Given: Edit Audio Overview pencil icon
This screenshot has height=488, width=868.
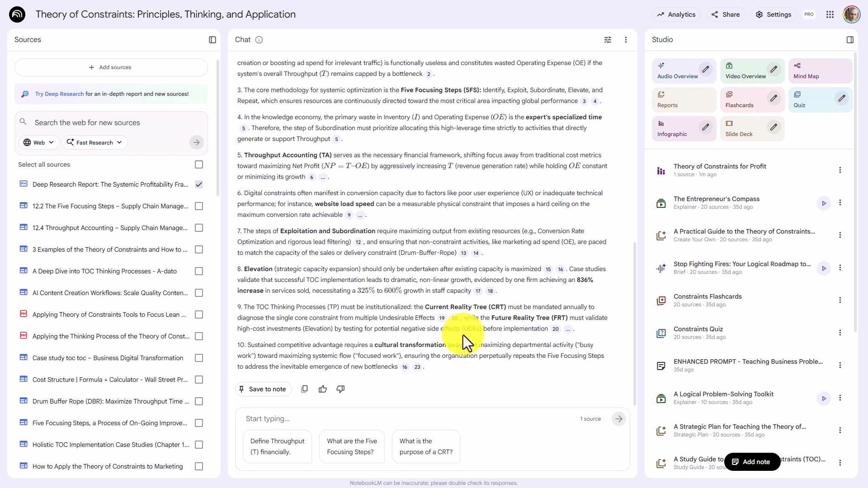Looking at the screenshot, I should pyautogui.click(x=705, y=70).
